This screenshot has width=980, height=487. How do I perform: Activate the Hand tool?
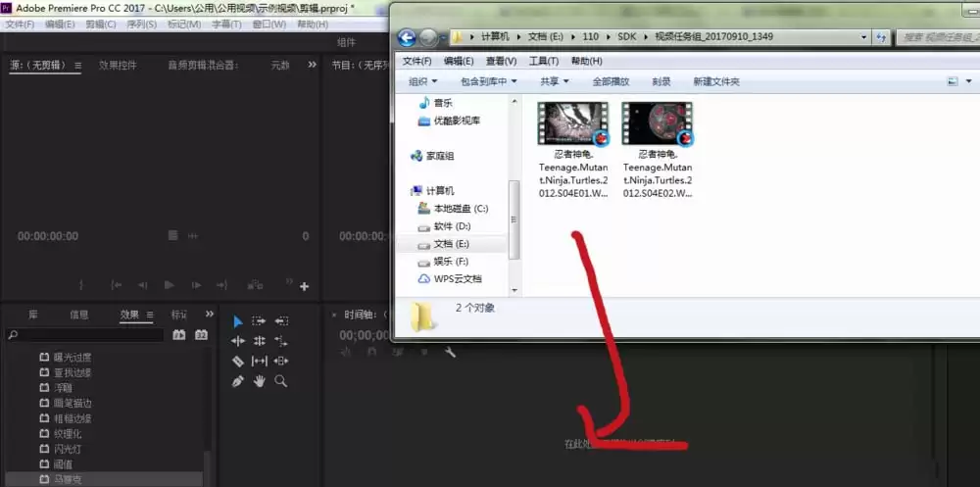(260, 381)
